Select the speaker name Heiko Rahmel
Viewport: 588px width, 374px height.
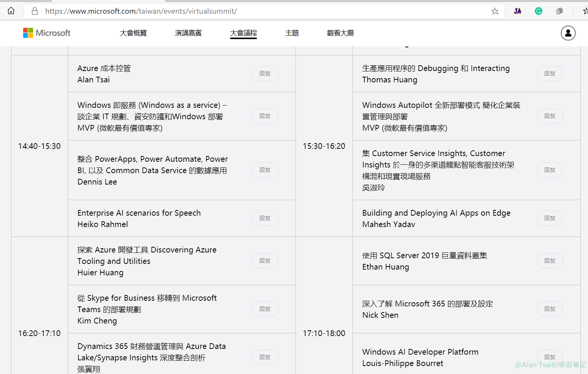[x=103, y=224]
